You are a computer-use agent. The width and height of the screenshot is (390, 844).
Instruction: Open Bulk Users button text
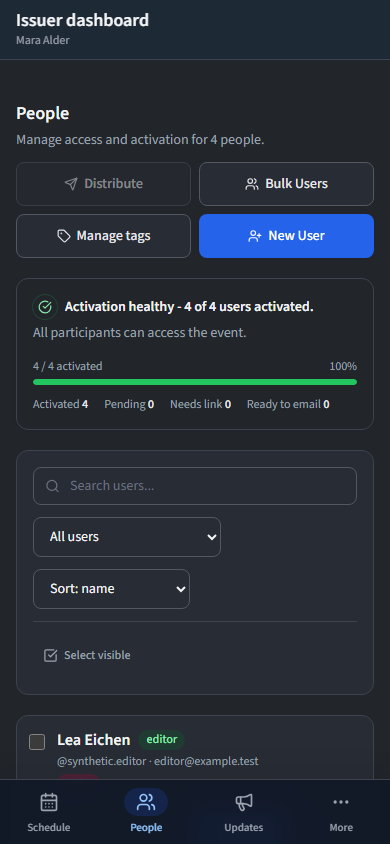296,184
